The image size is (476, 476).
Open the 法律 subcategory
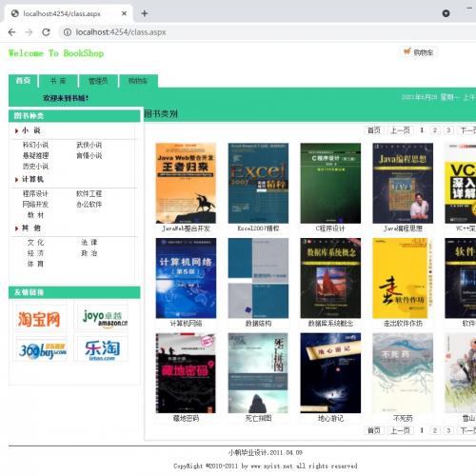tap(89, 243)
